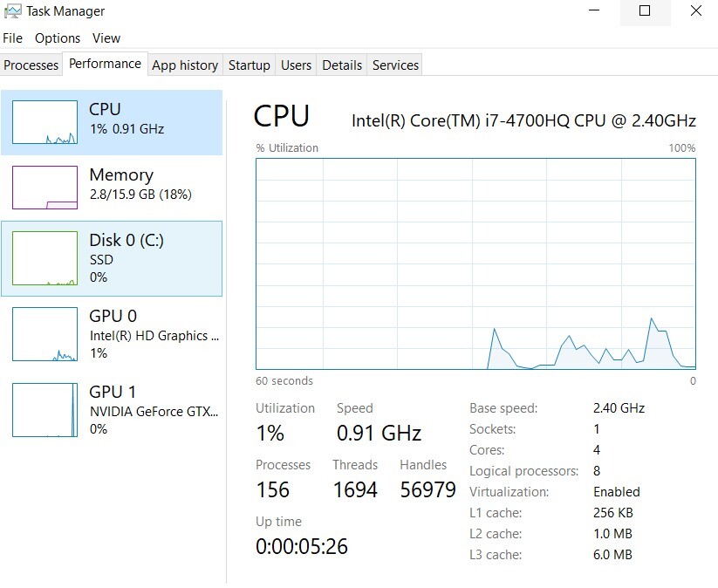The image size is (718, 588).
Task: Click the Task Manager app icon in title bar
Action: (x=12, y=11)
